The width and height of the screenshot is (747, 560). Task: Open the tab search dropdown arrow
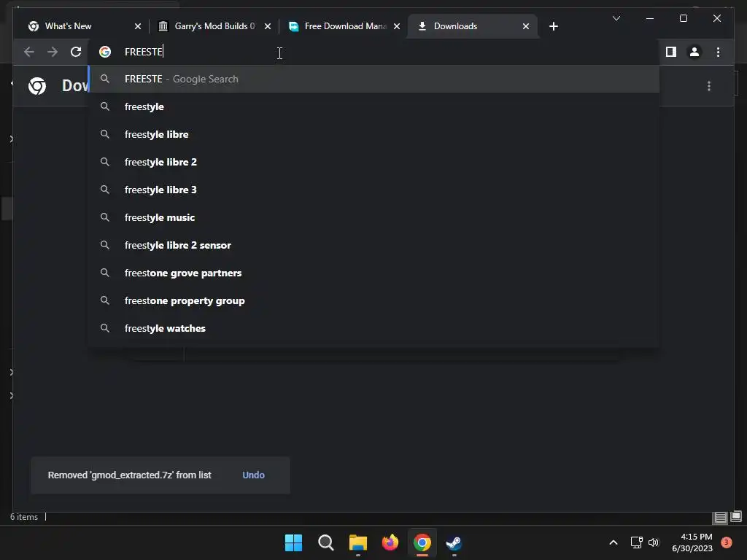[x=616, y=18]
